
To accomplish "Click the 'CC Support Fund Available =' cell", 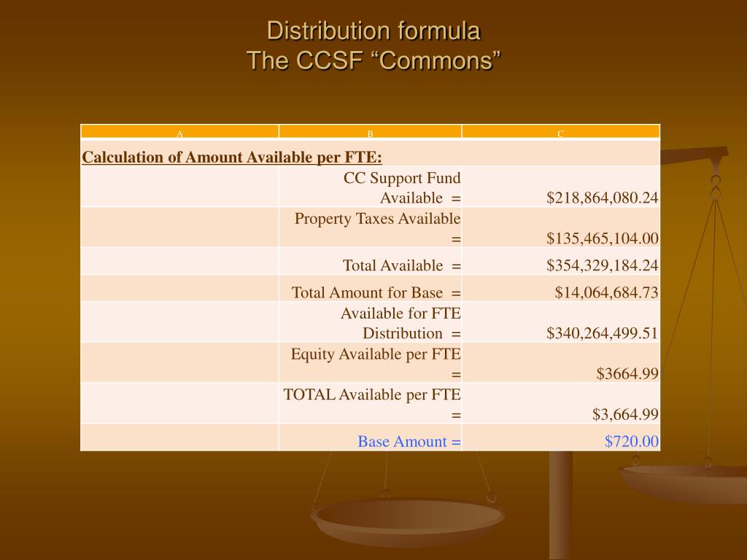I will pos(370,187).
